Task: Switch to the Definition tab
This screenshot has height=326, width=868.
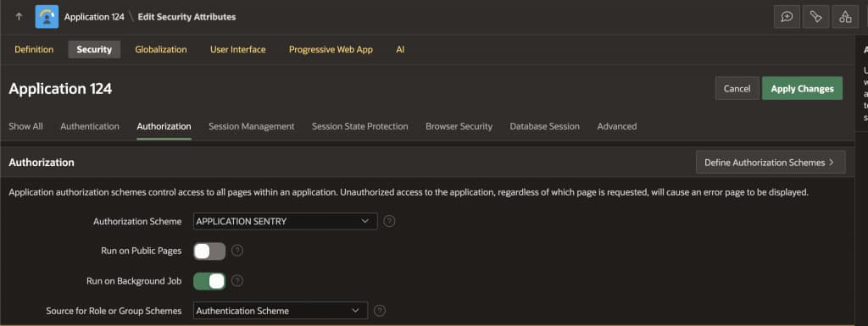Action: 34,49
